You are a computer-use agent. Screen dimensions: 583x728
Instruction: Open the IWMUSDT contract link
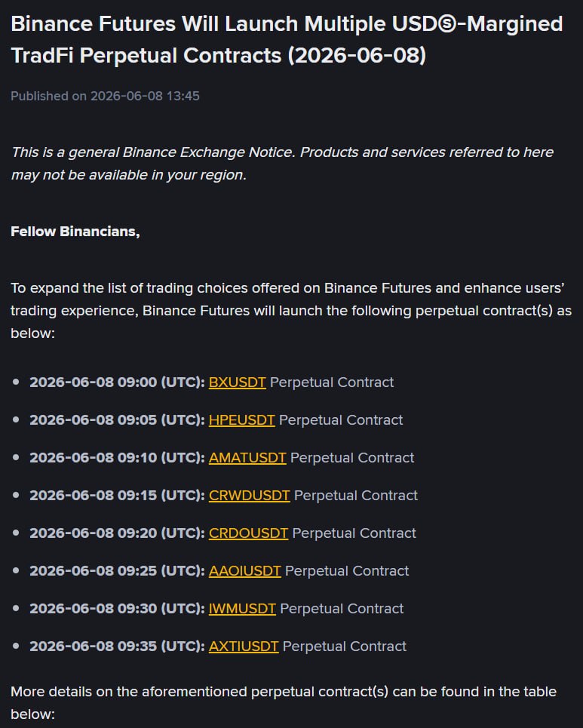pyautogui.click(x=242, y=608)
